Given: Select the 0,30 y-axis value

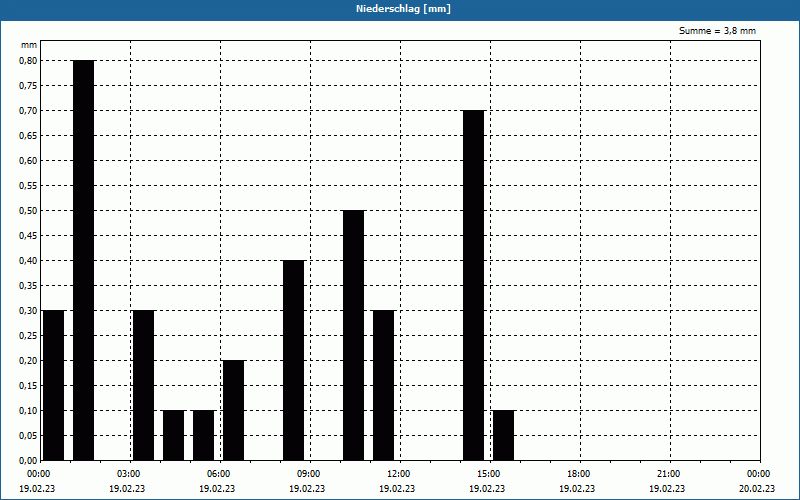Looking at the screenshot, I should [x=28, y=310].
